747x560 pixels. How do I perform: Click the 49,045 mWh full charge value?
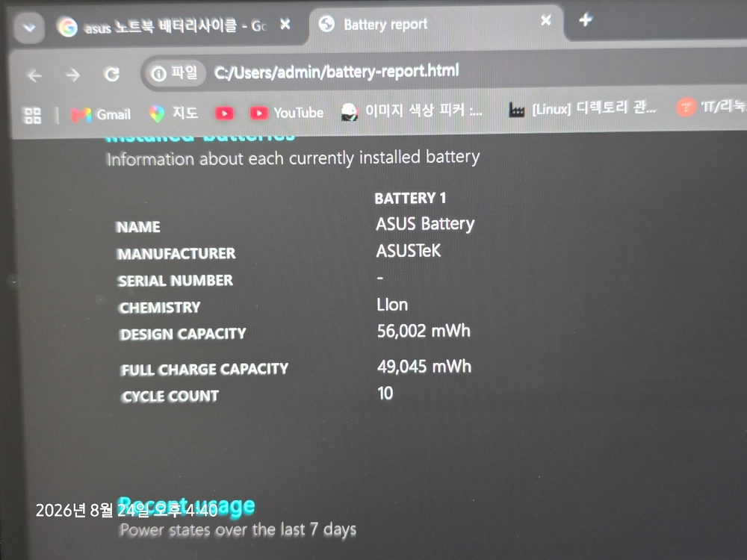tap(424, 367)
